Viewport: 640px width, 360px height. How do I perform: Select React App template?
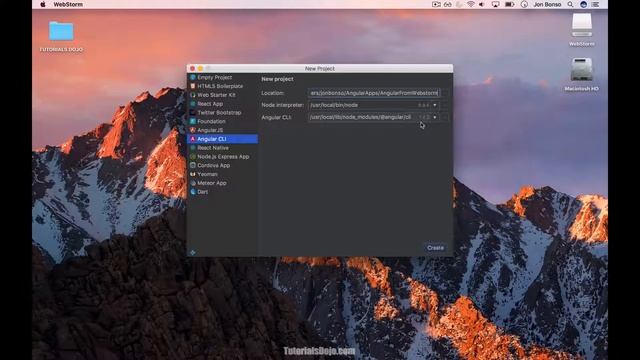point(222,104)
